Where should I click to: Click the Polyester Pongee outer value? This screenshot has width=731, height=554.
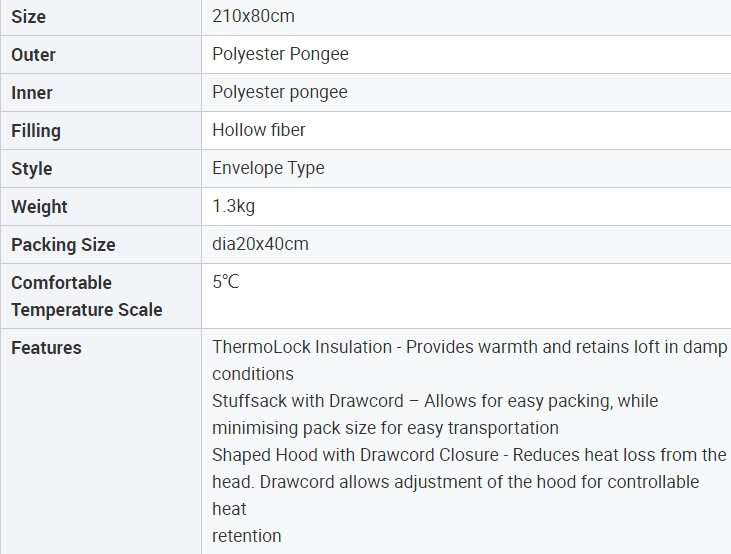coord(280,54)
